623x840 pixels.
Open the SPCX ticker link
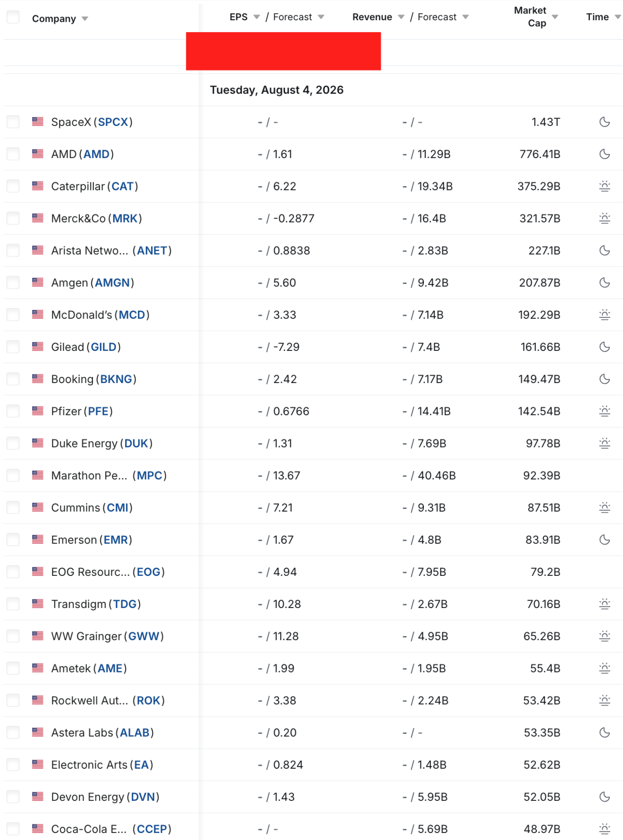click(113, 122)
